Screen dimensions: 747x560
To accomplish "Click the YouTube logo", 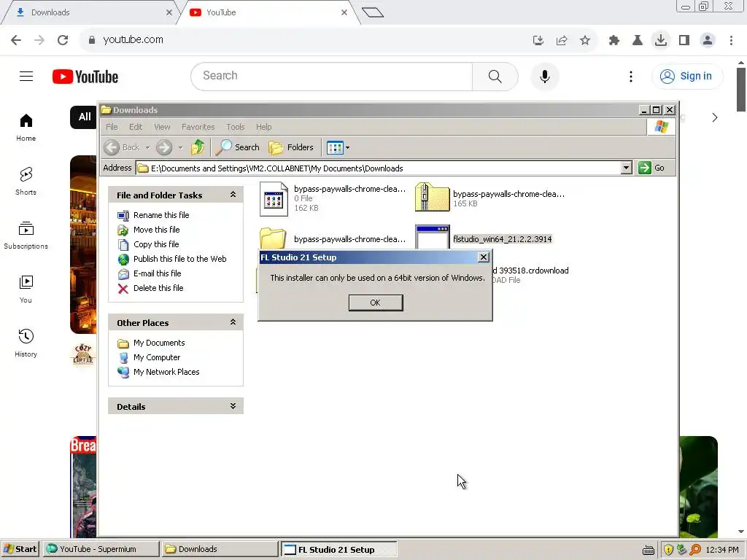I will point(85,77).
